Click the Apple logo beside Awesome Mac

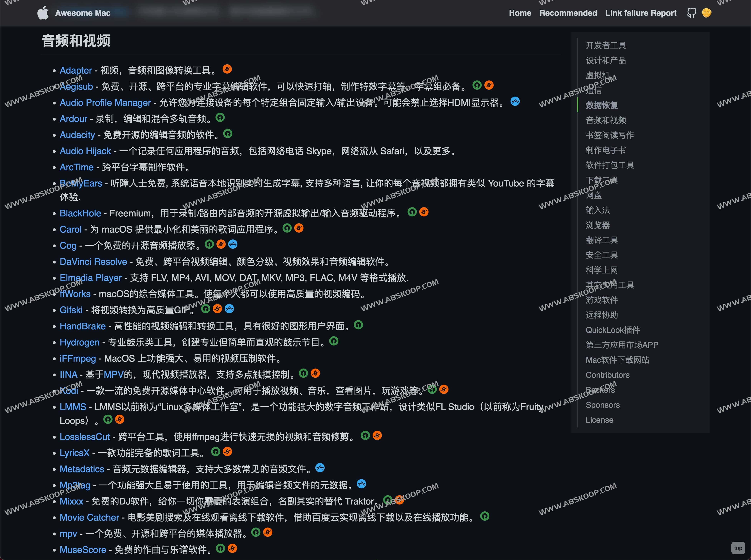pos(43,12)
